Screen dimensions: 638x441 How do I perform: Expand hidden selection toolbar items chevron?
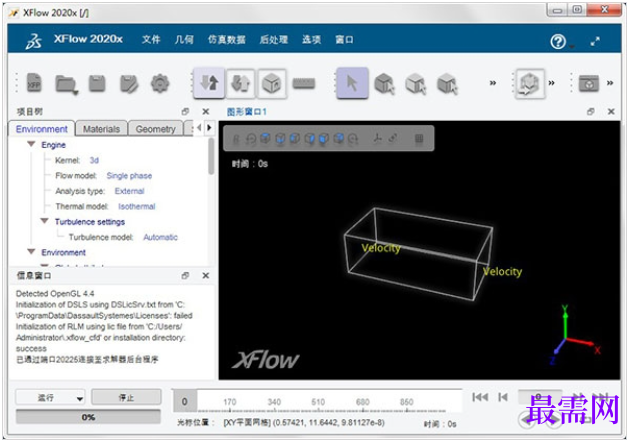coord(493,83)
